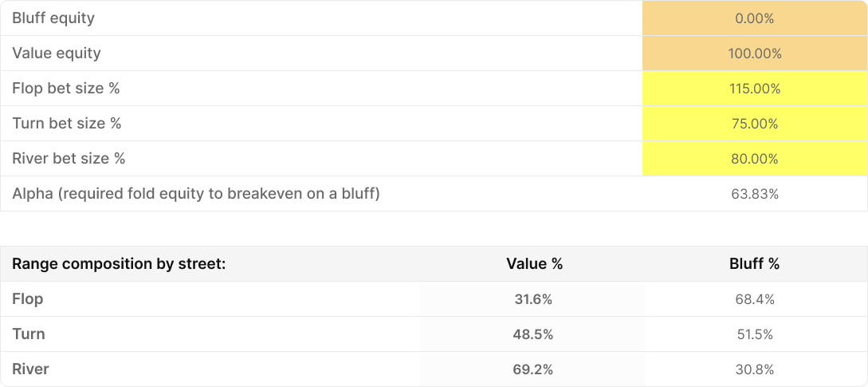Click the Alpha 63.83% result value
Image resolution: width=868 pixels, height=387 pixels.
tap(754, 194)
